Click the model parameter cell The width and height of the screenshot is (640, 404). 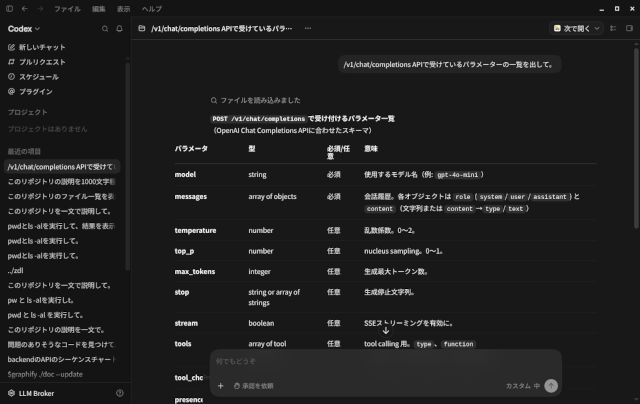tap(185, 175)
